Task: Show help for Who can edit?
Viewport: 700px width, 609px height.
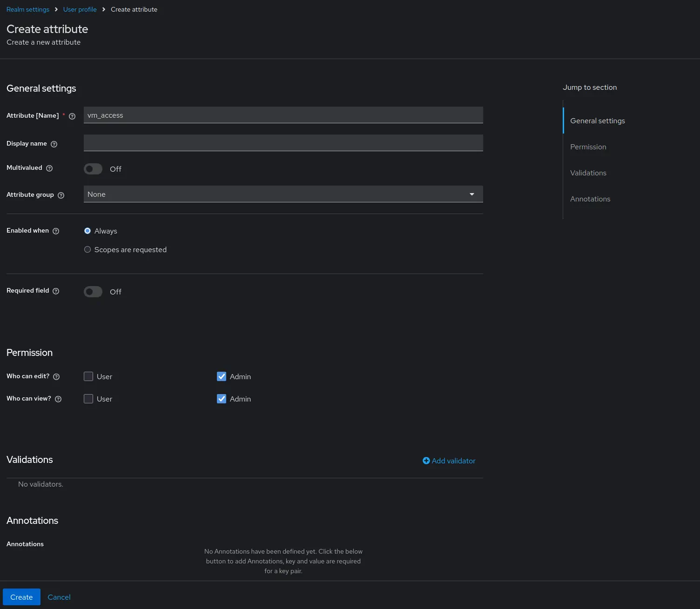Action: click(x=56, y=377)
